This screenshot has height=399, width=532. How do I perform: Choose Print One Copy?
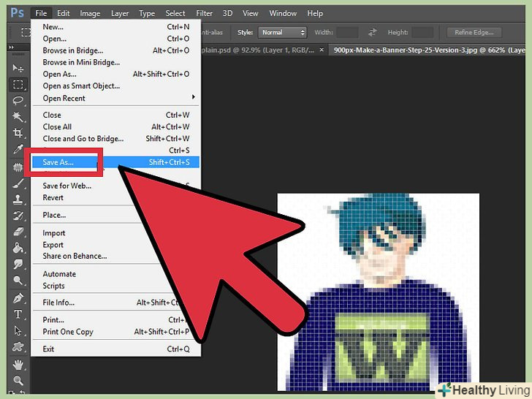[115, 332]
